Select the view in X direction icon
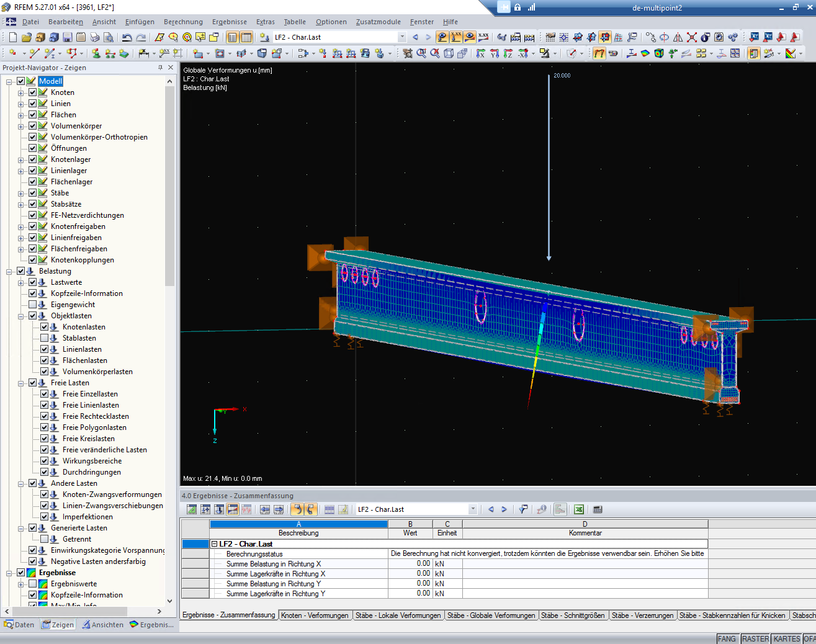 point(480,53)
